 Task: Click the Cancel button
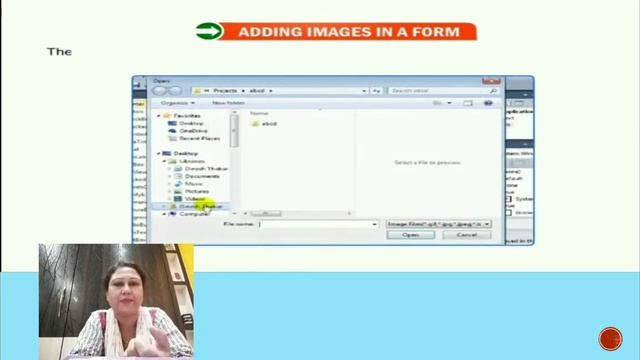pyautogui.click(x=467, y=235)
